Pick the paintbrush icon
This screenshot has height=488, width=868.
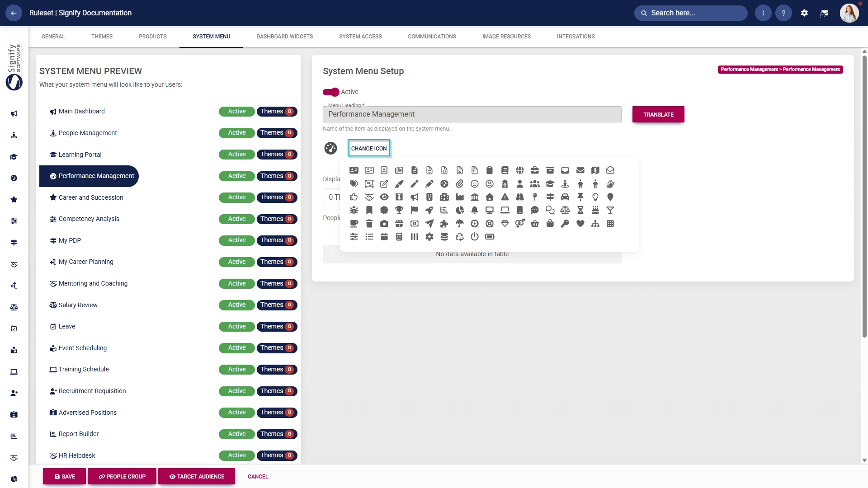coord(399,184)
